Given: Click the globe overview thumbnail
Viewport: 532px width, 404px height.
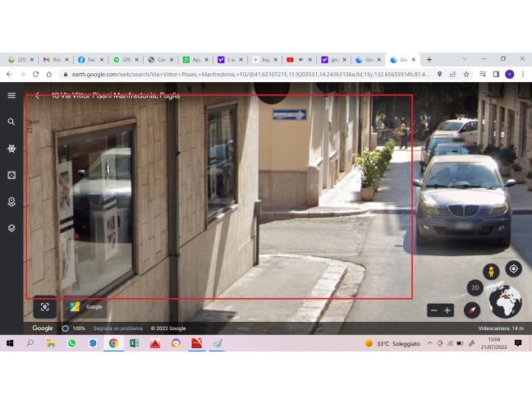Looking at the screenshot, I should 505,301.
